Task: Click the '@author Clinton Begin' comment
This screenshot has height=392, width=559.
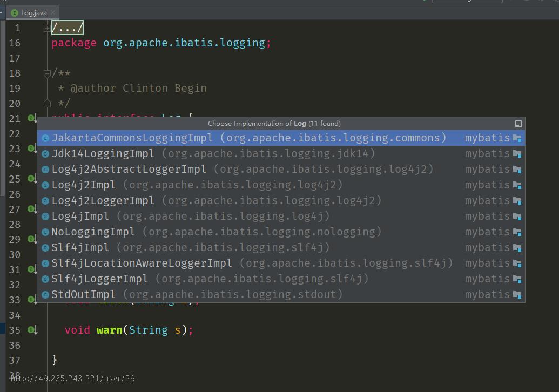Action: 138,89
